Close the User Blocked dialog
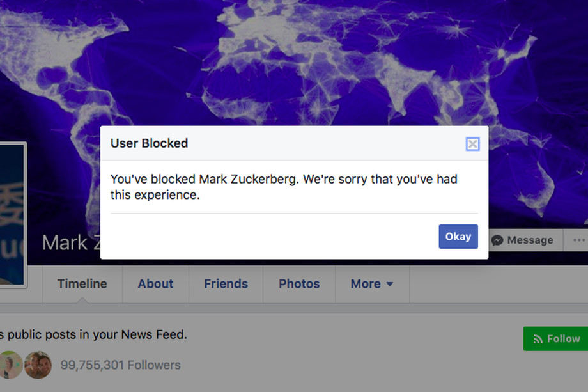 [472, 144]
